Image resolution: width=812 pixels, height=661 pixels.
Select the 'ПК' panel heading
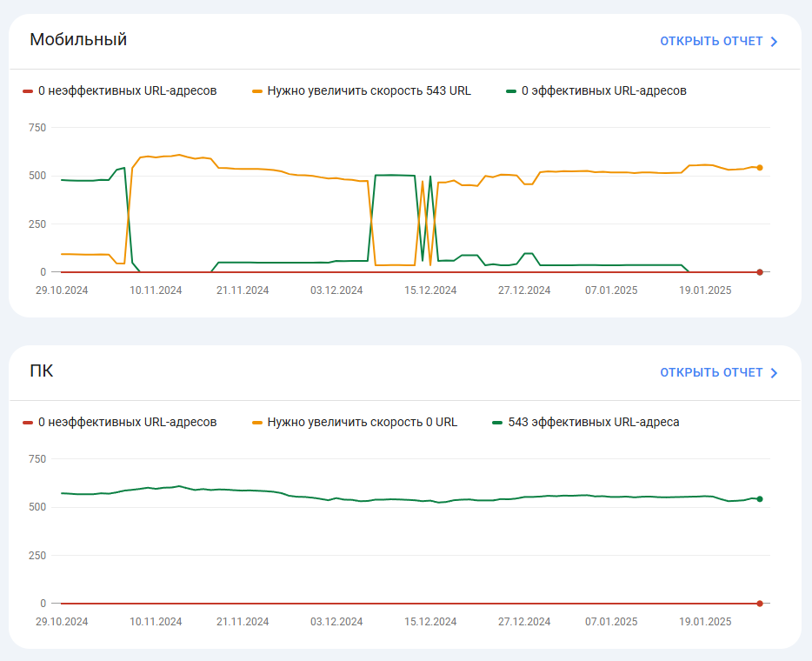coord(42,371)
